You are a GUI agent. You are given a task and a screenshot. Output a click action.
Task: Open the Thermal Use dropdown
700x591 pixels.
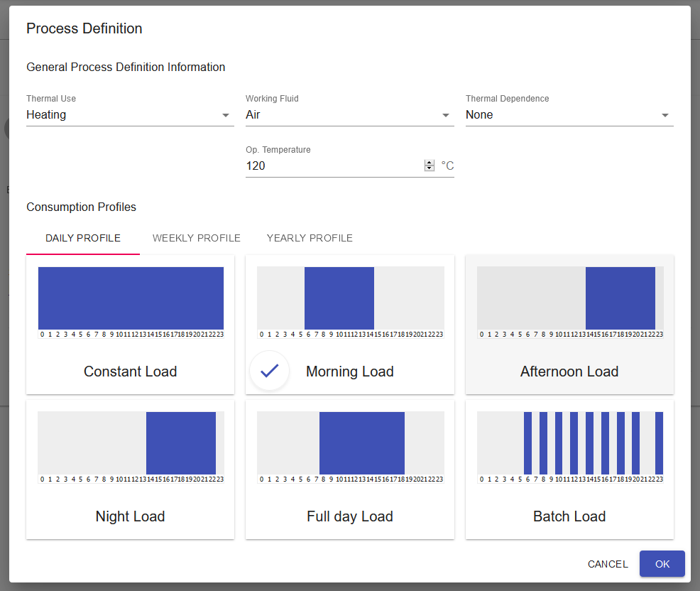pyautogui.click(x=130, y=115)
